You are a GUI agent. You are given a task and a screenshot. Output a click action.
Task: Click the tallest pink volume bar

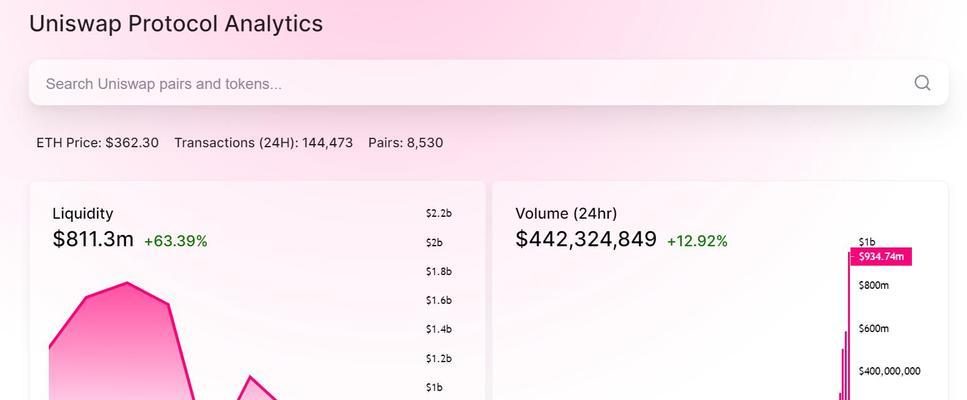(x=849, y=325)
